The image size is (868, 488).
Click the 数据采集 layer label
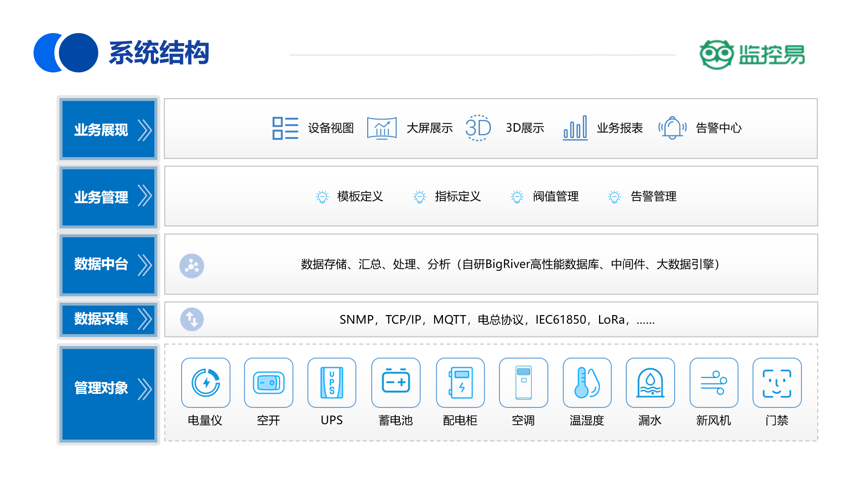point(101,319)
